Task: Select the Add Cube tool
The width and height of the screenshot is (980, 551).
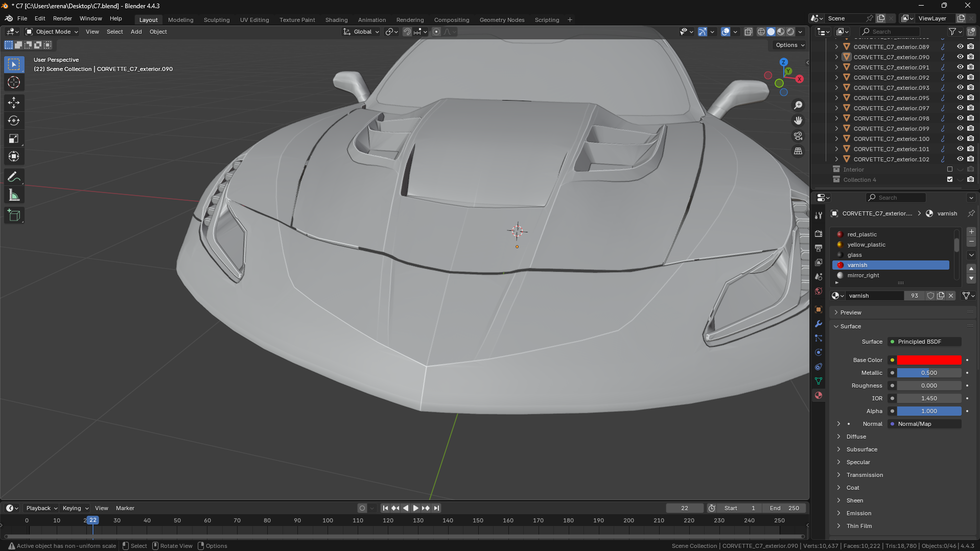Action: click(x=14, y=215)
